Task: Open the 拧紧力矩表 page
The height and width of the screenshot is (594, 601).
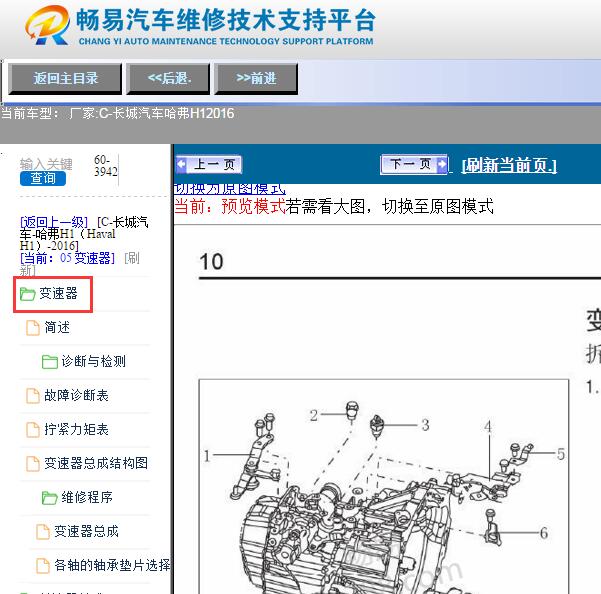Action: click(x=76, y=429)
